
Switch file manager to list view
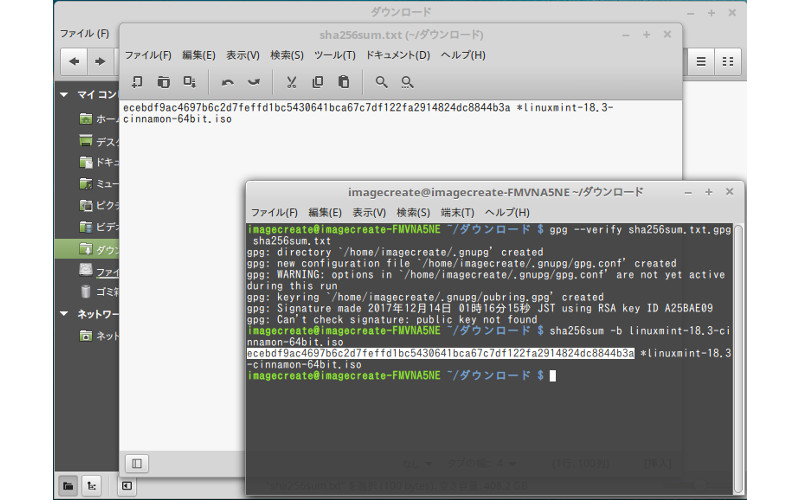701,62
